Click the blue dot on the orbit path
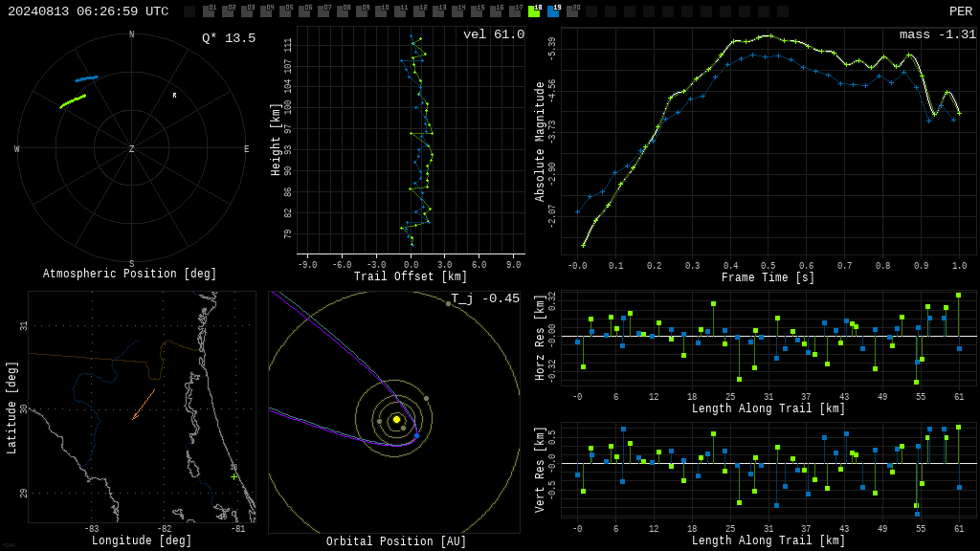 (x=417, y=435)
